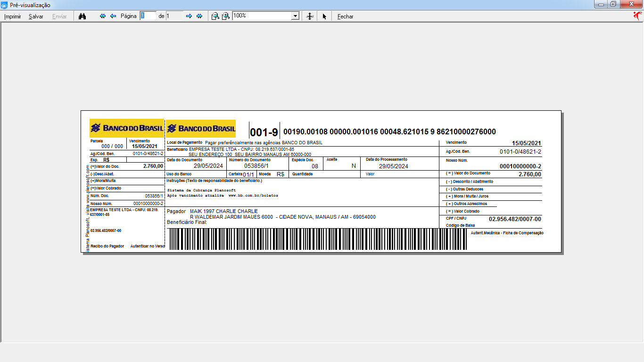
Task: Click the 'Código de Baixa' label
Action: 461,225
